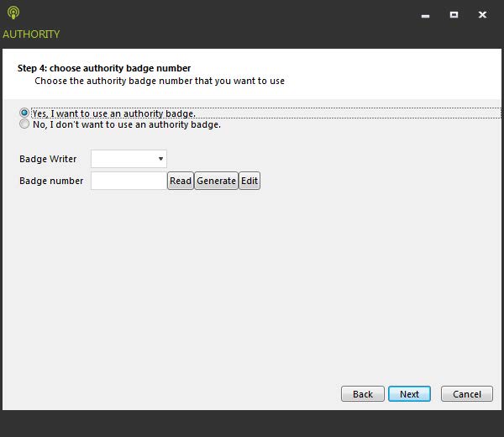This screenshot has height=437, width=504.
Task: Choose 'No, I don't want to use an authority badge'
Action: point(24,124)
